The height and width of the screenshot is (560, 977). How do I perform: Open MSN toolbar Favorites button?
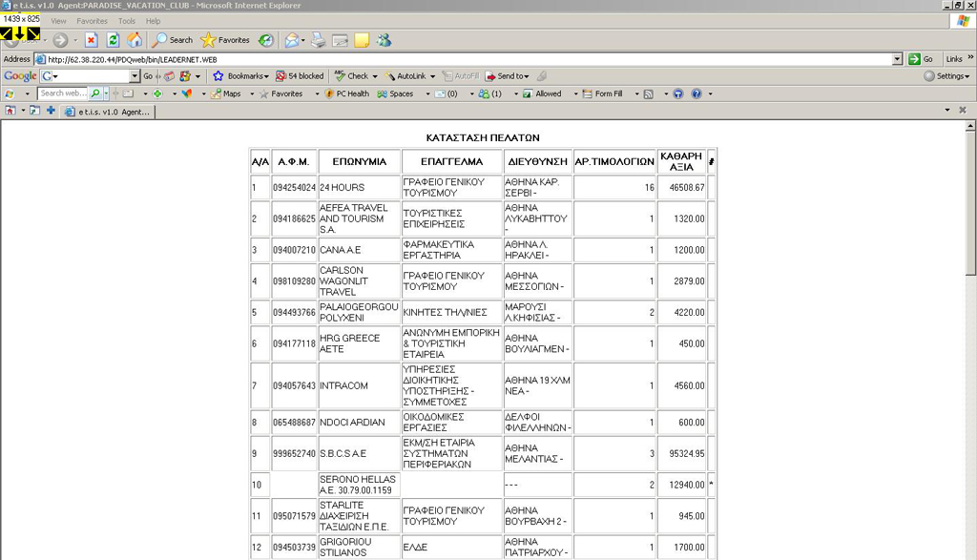281,94
